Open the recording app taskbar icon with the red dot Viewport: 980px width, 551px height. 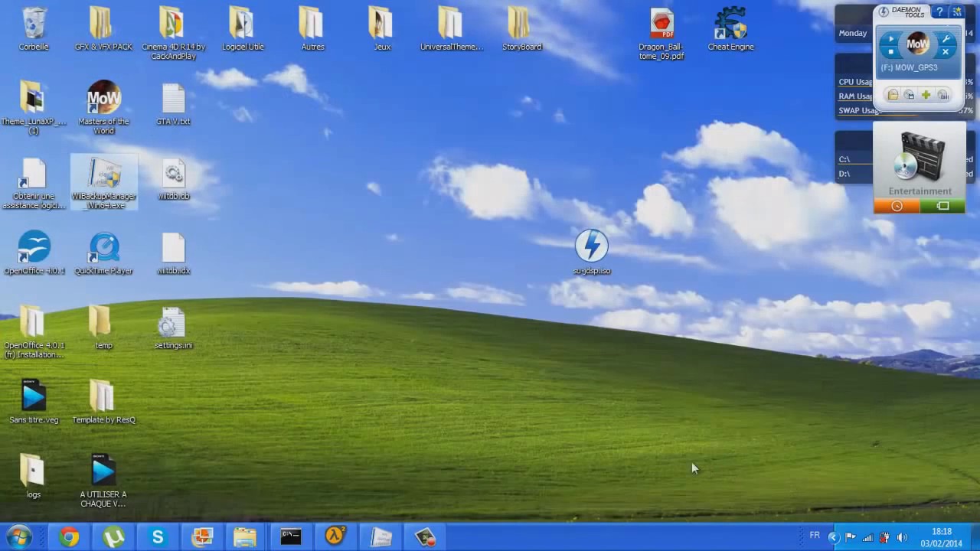tap(426, 537)
